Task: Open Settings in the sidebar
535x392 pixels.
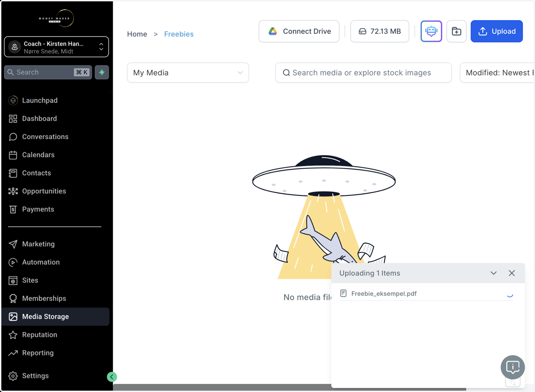Action: pos(55,376)
